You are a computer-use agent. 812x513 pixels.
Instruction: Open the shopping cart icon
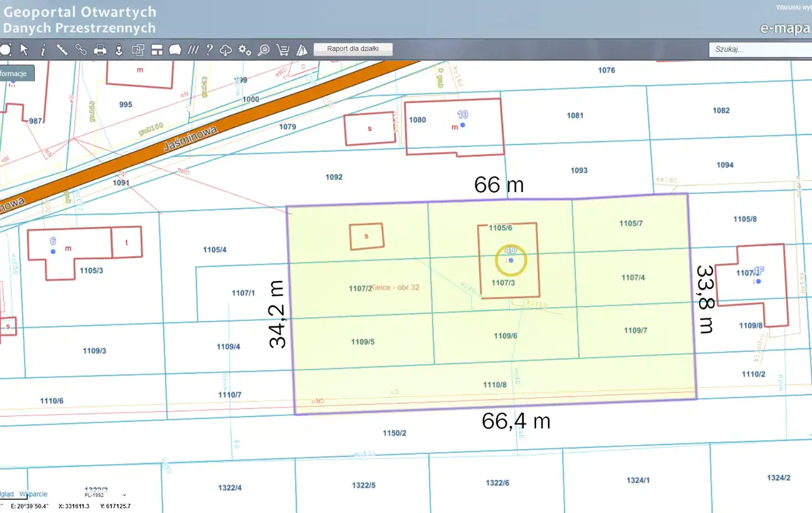[283, 50]
